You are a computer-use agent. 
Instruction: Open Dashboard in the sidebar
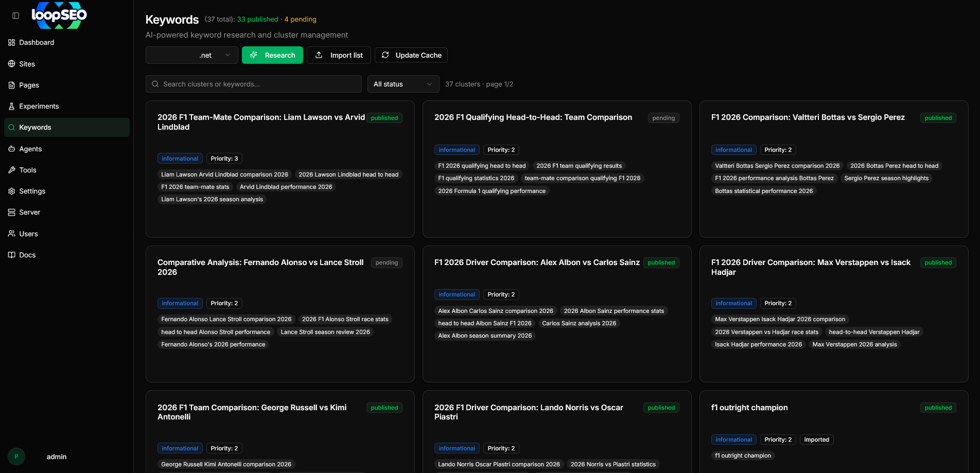click(x=67, y=43)
